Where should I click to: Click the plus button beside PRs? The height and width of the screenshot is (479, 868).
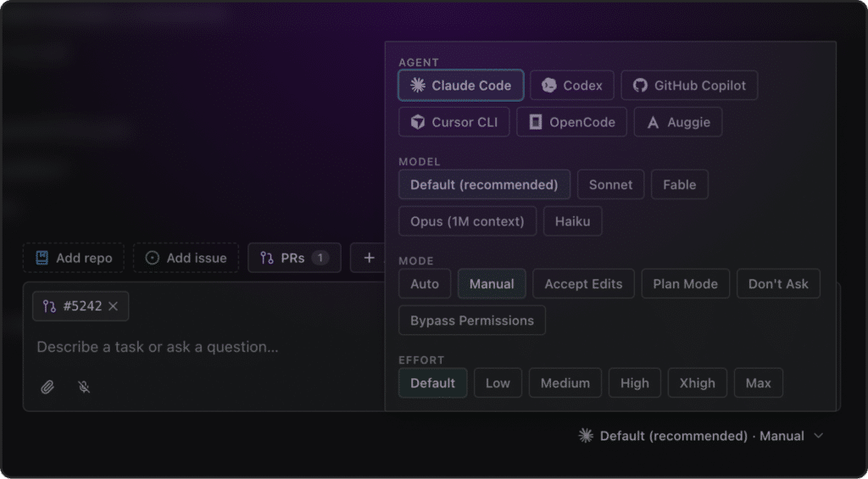(x=369, y=258)
